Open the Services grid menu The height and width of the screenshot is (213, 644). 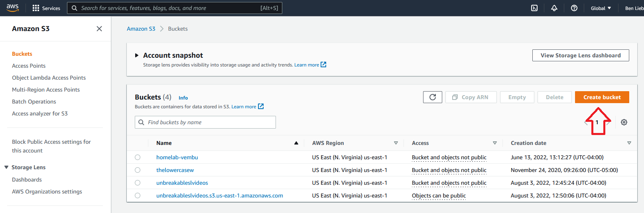click(46, 8)
